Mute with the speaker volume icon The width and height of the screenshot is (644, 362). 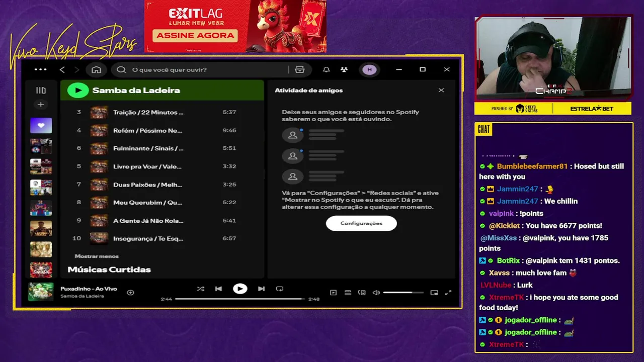pyautogui.click(x=376, y=292)
